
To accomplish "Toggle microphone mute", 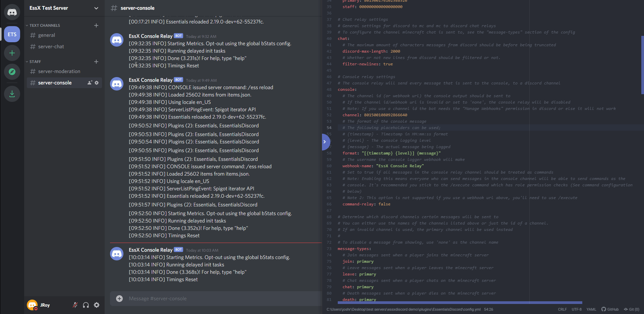I will coord(75,305).
